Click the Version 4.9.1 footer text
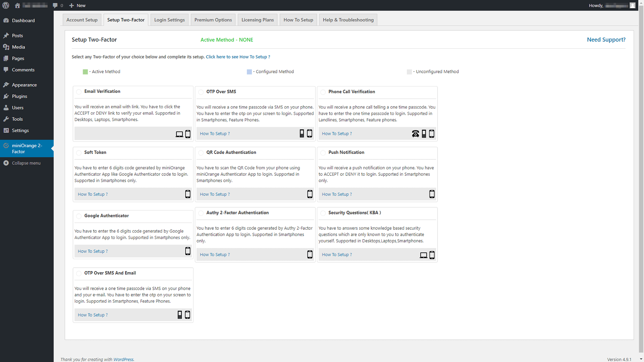The image size is (644, 362). (619, 359)
